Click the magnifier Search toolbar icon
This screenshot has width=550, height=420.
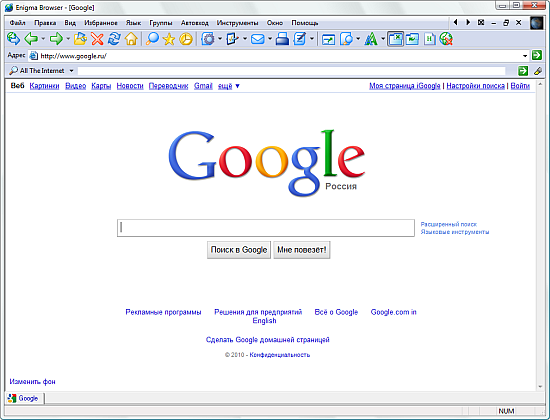point(152,39)
